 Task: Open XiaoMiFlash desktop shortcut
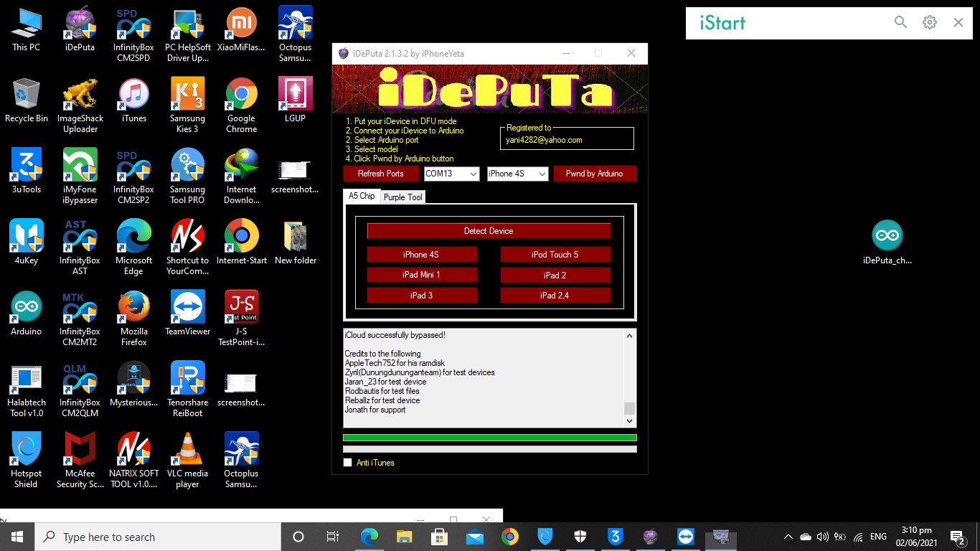point(241,30)
